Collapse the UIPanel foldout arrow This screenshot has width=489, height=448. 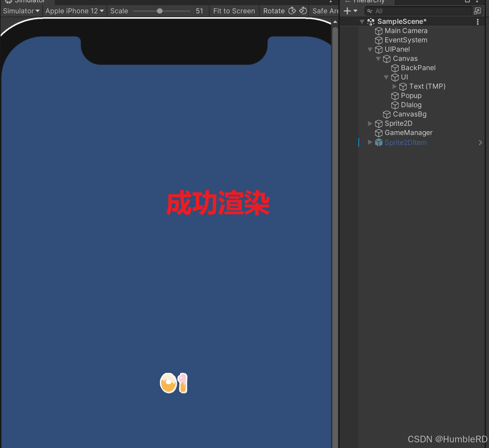(x=370, y=50)
